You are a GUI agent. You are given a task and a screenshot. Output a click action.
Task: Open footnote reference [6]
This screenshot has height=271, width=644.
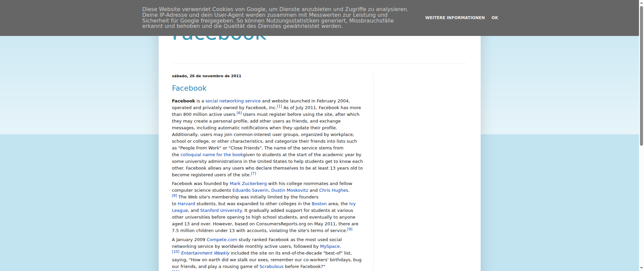(239, 113)
